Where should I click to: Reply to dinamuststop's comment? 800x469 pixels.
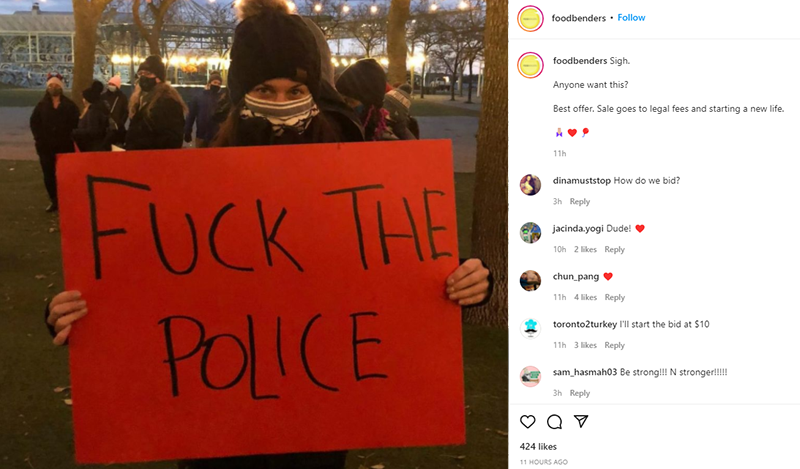[580, 202]
